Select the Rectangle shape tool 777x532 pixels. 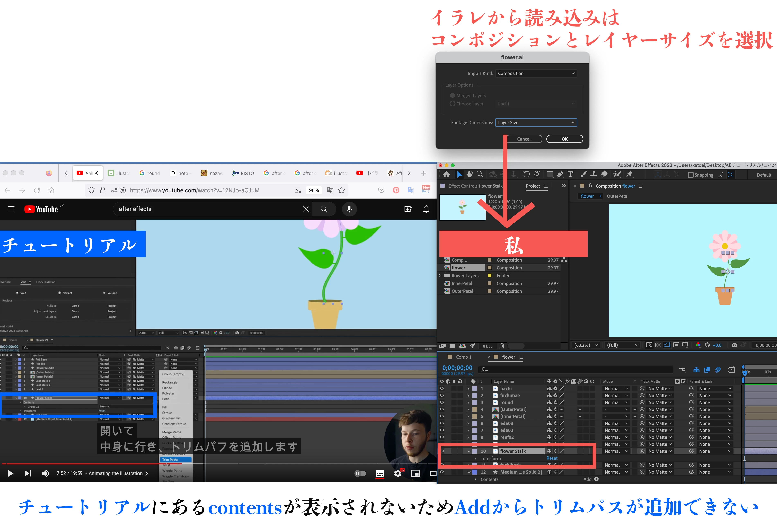point(550,174)
